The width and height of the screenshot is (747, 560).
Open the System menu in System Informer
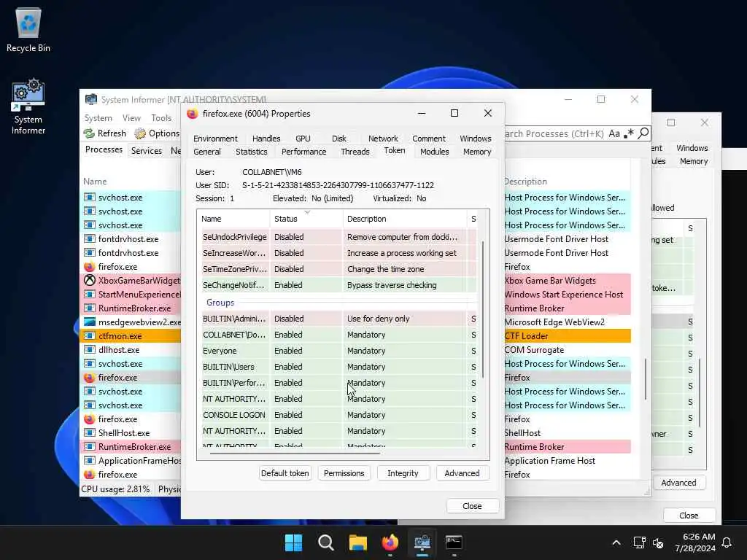98,117
